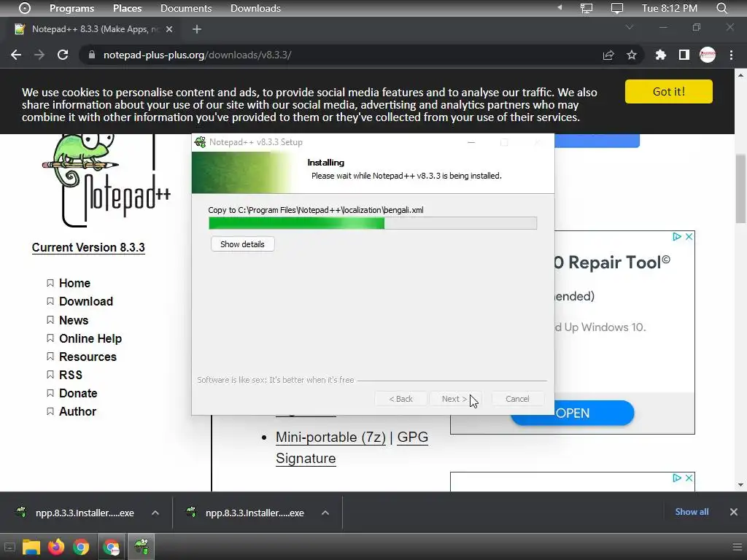
Task: Download the Mini-portable (7z) link
Action: [x=330, y=437]
